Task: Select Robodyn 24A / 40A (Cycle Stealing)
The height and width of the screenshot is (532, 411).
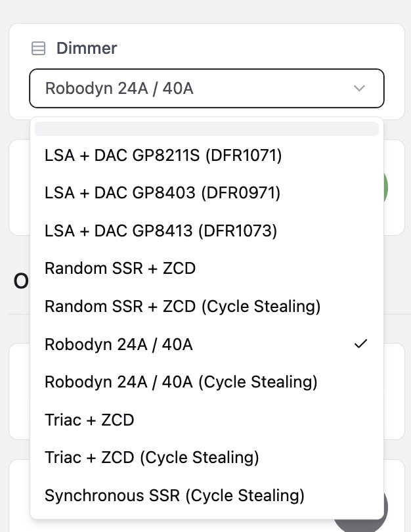Action: click(x=181, y=382)
